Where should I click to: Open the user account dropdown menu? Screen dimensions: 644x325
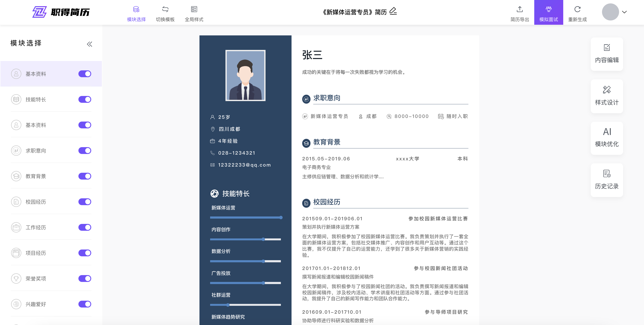[x=610, y=12]
